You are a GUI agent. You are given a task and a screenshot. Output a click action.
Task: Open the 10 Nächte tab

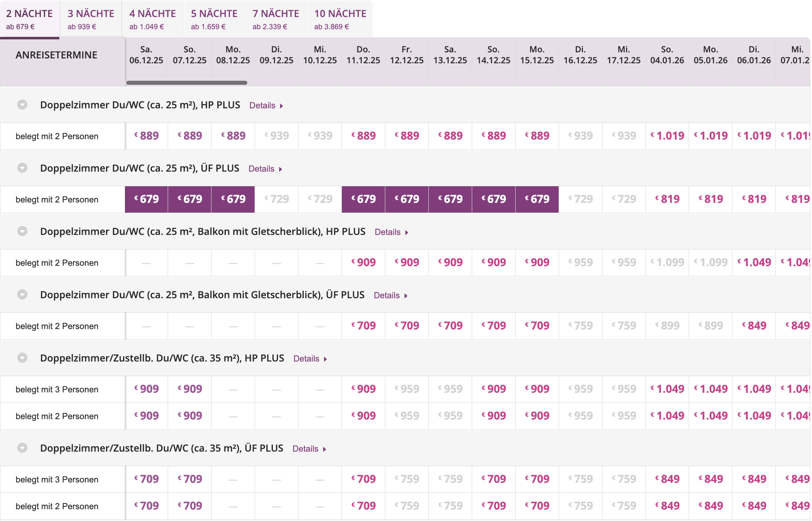(x=340, y=19)
